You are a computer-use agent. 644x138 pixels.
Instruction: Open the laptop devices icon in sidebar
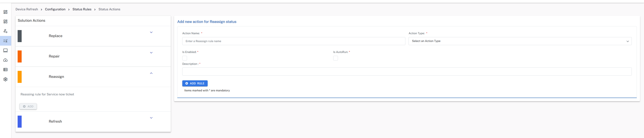(x=6, y=51)
